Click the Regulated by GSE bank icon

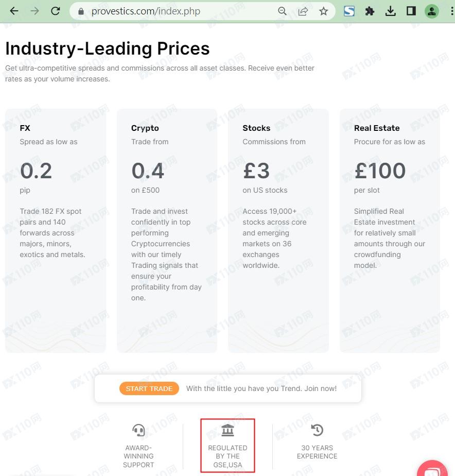(227, 430)
